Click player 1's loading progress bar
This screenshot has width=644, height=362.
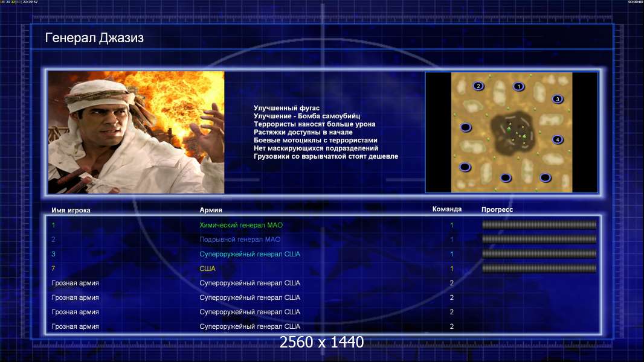tap(539, 225)
